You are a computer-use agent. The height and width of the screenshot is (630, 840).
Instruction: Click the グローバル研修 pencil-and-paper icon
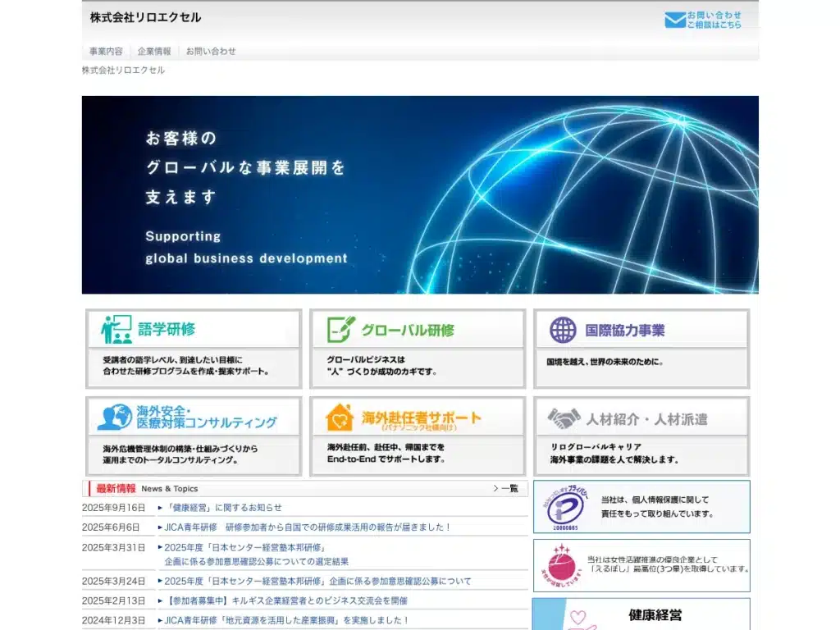pos(340,330)
